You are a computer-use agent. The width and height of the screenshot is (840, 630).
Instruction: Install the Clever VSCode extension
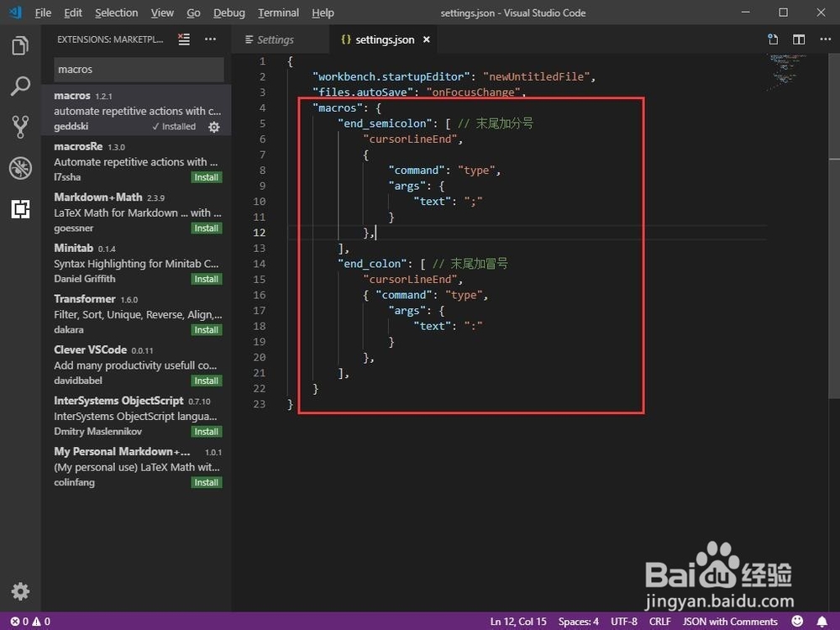click(x=207, y=381)
